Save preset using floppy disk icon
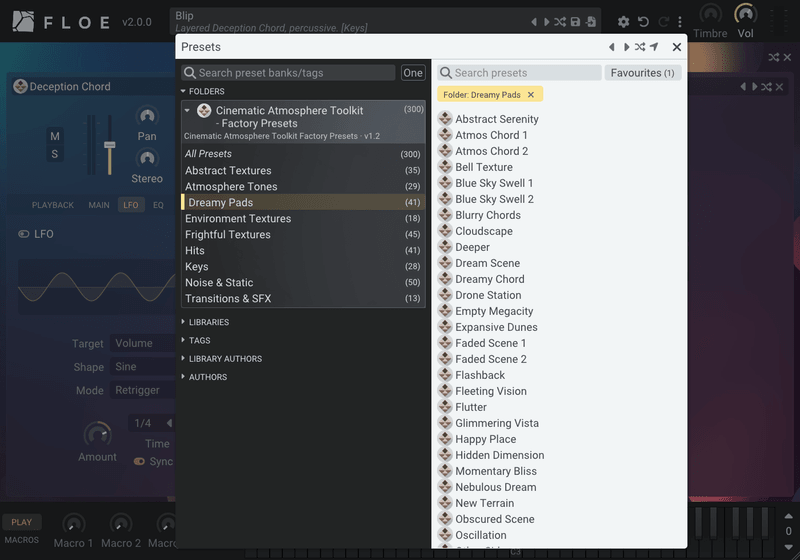This screenshot has height=560, width=800. (576, 22)
